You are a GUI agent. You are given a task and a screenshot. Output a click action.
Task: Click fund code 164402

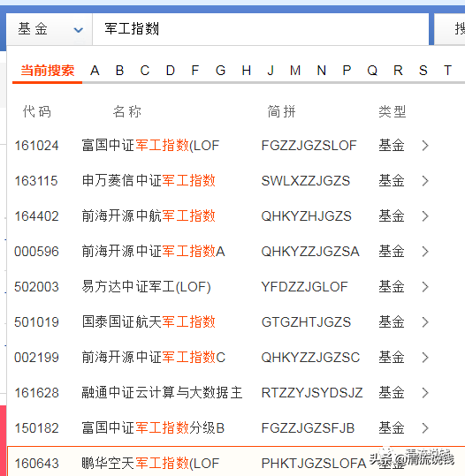tap(36, 216)
